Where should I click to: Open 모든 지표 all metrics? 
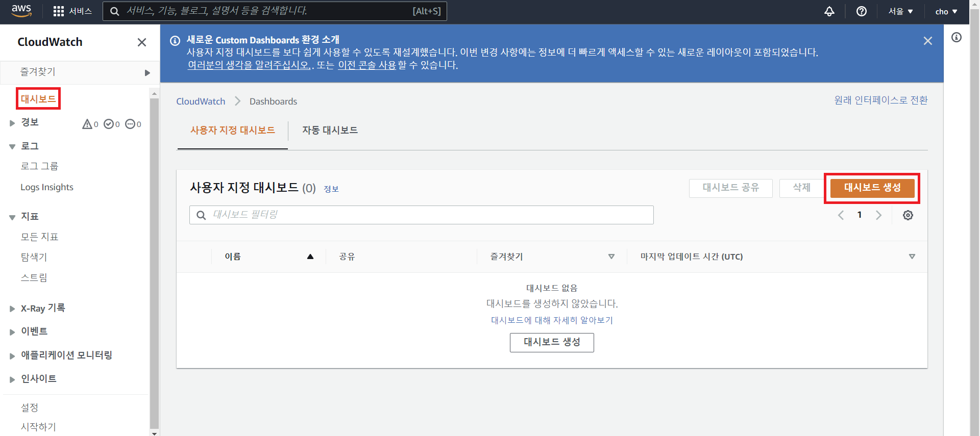[x=39, y=237]
